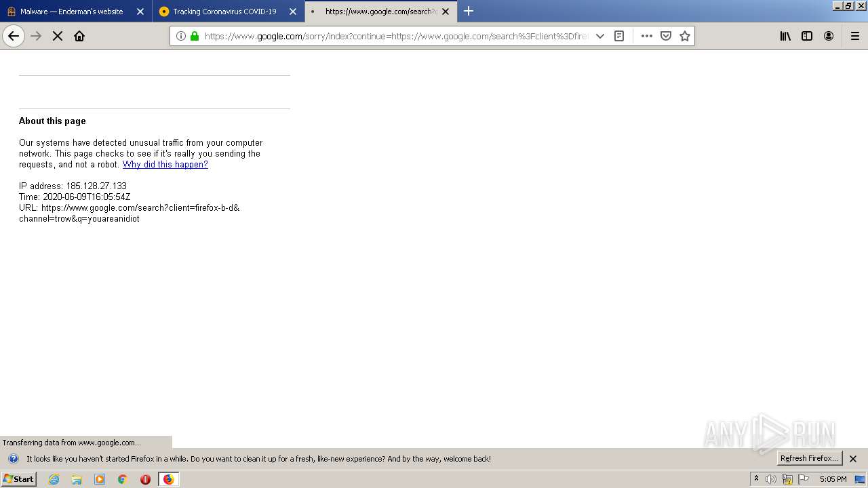Save page to Pocket
868x488 pixels.
tap(666, 36)
